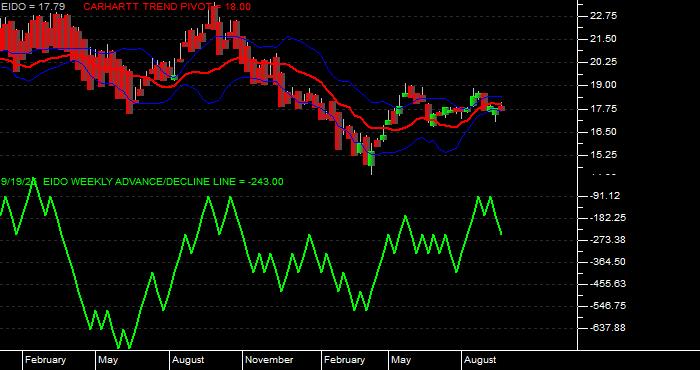This screenshot has height=370, width=700.
Task: Click the 15.25 price axis value
Action: point(603,155)
